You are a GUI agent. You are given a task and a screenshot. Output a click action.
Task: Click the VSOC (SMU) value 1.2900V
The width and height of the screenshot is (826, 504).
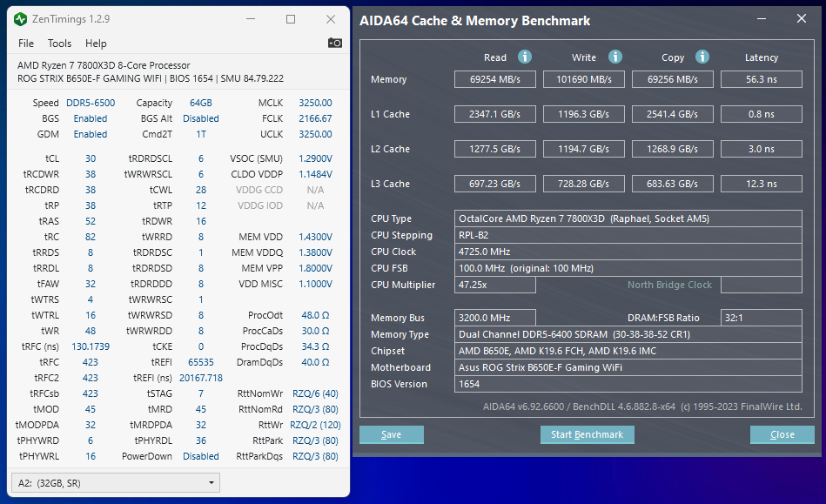316,158
